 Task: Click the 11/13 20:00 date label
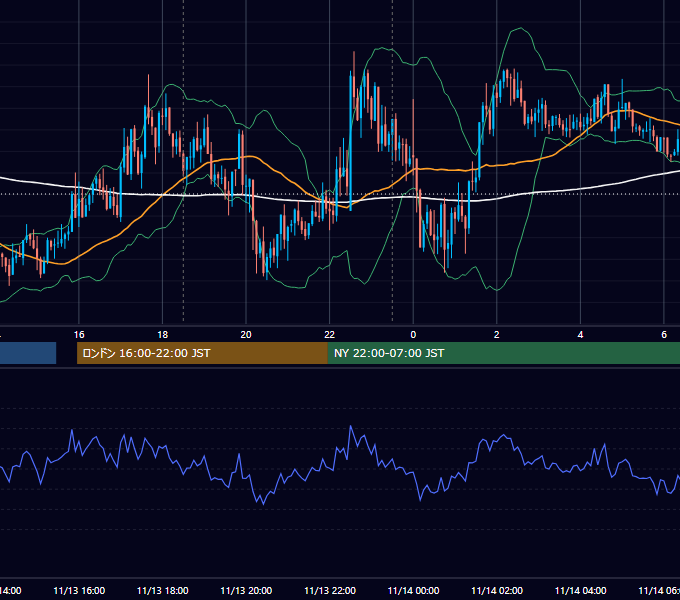pyautogui.click(x=246, y=591)
